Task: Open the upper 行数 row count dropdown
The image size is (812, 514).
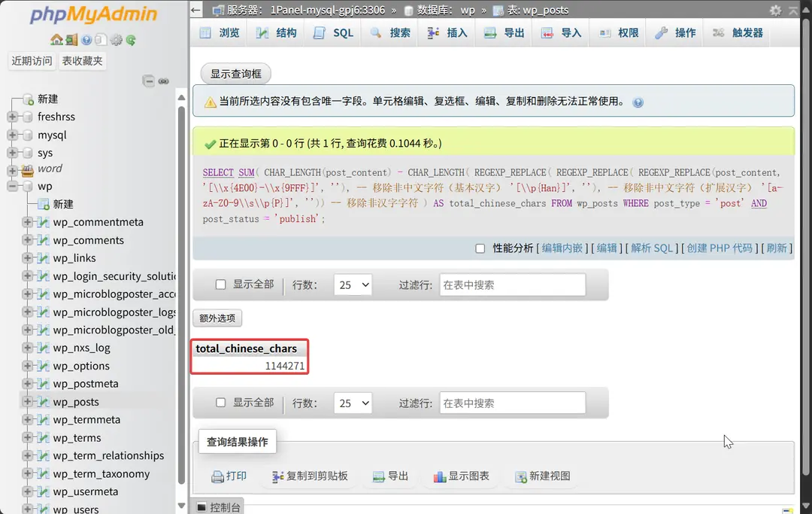Action: (x=353, y=284)
